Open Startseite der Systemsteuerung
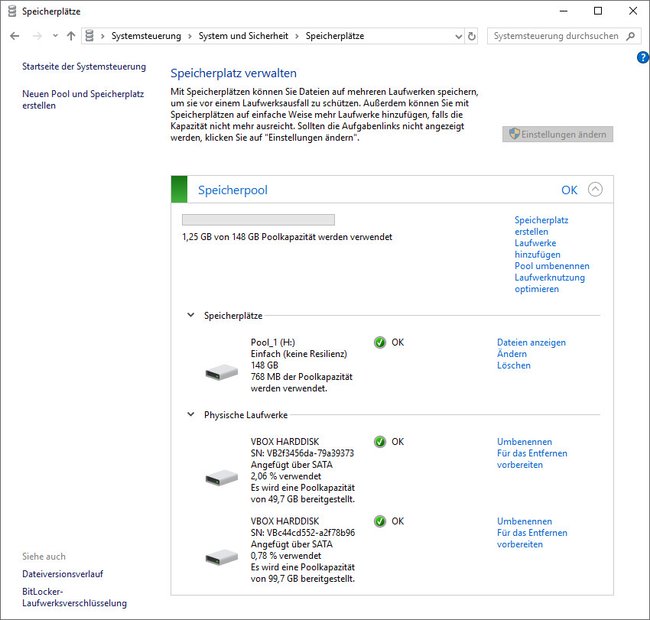The image size is (650, 620). click(84, 66)
